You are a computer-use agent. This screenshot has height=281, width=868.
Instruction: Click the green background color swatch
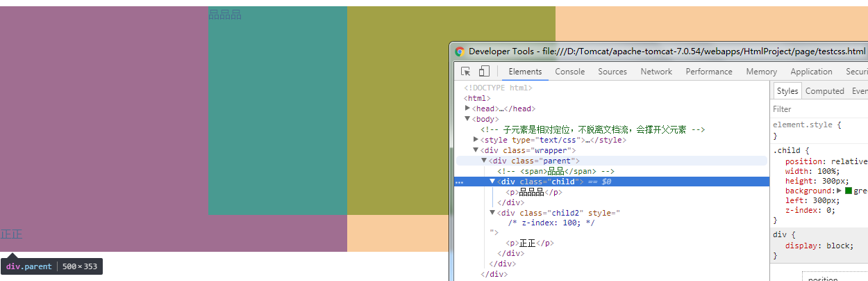848,191
